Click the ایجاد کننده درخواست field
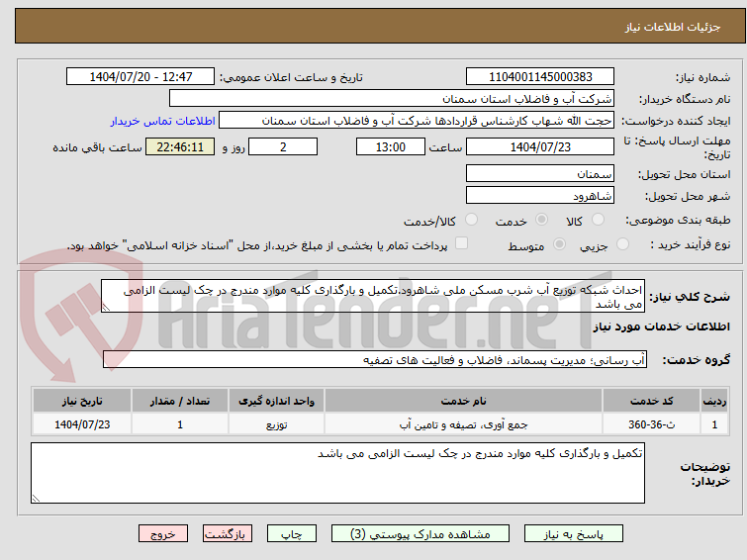 [x=417, y=121]
